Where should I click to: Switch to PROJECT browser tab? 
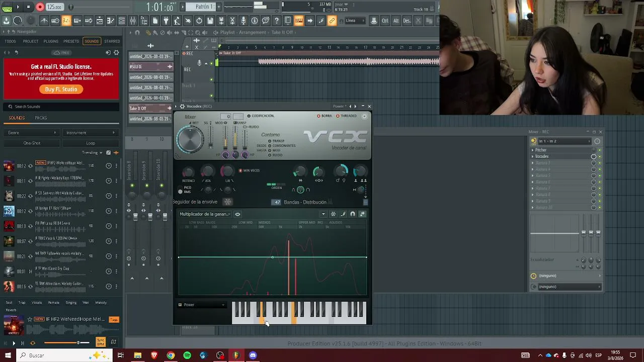click(31, 41)
